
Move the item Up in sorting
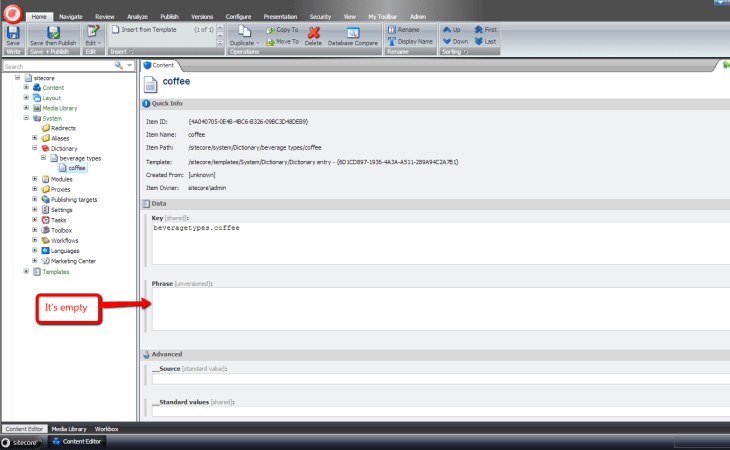pos(451,30)
